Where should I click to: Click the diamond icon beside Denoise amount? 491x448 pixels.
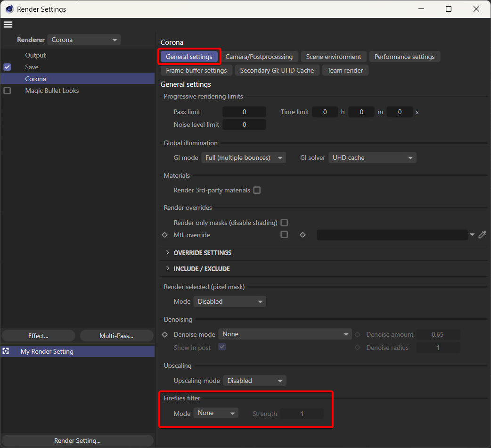[x=357, y=335]
